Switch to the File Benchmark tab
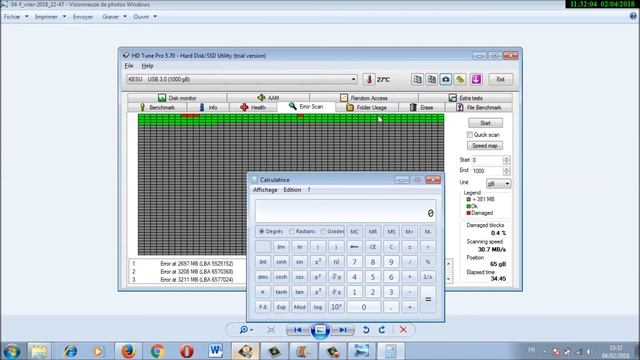Image resolution: width=640 pixels, height=360 pixels. click(479, 107)
